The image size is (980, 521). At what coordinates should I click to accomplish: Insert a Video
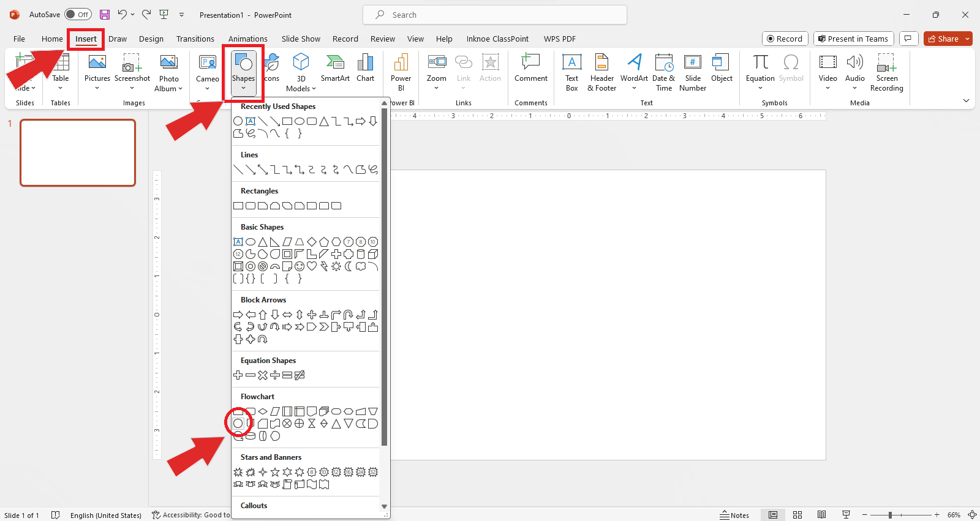[x=827, y=72]
